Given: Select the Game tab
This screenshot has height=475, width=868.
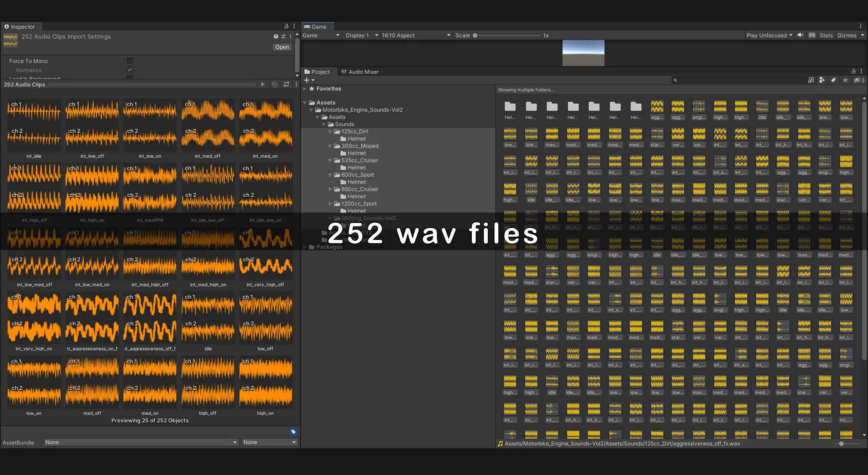Looking at the screenshot, I should (x=316, y=27).
